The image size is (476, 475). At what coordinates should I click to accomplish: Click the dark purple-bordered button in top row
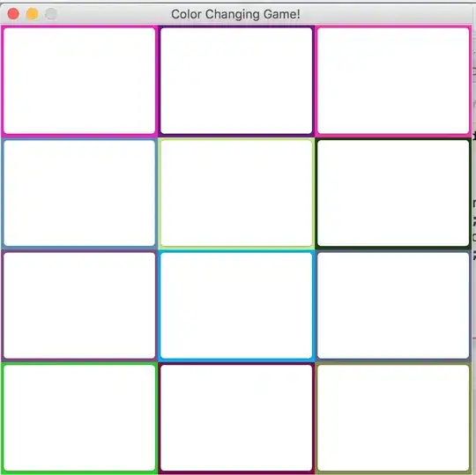pyautogui.click(x=236, y=81)
